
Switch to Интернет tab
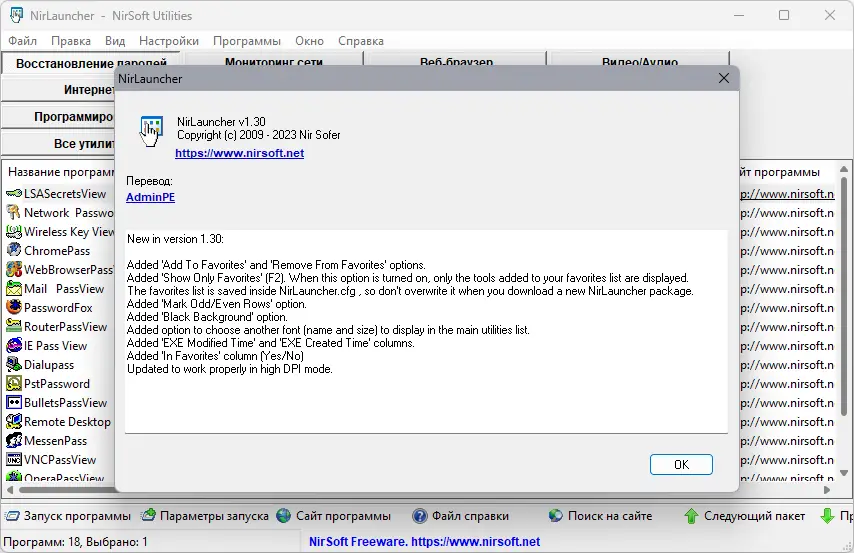click(x=59, y=89)
